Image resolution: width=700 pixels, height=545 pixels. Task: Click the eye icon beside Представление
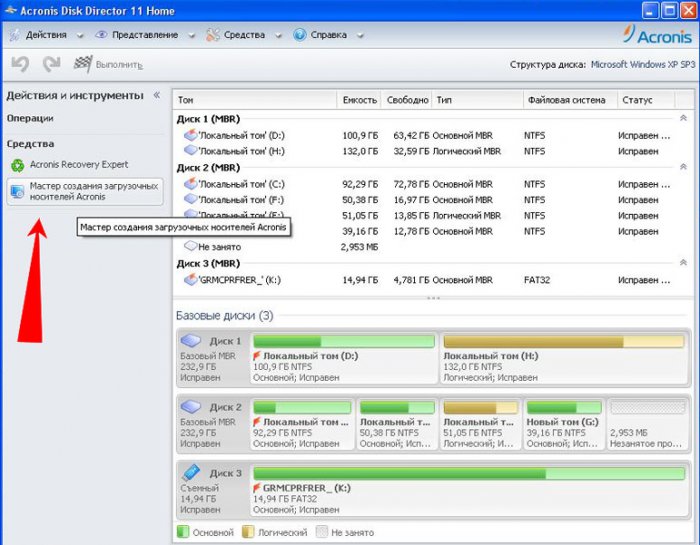101,34
